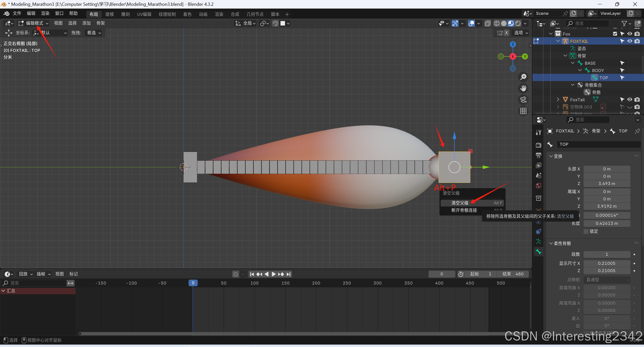Image resolution: width=644 pixels, height=347 pixels.
Task: Switch orthographic/perspective grid icon
Action: (523, 111)
